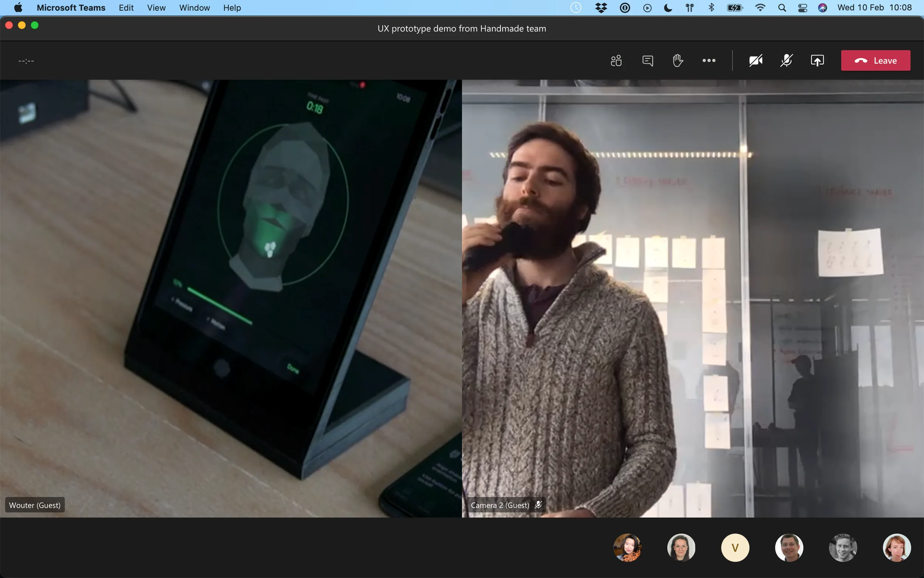
Task: Click the play circle menu bar icon
Action: tap(647, 8)
